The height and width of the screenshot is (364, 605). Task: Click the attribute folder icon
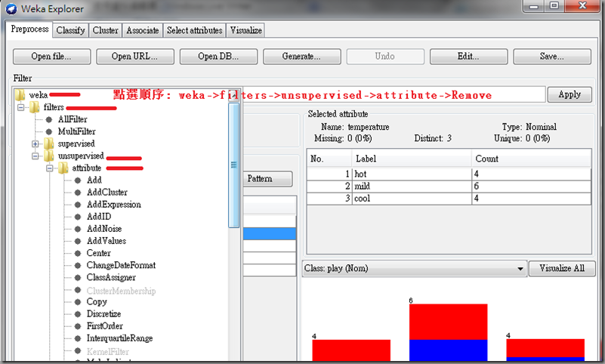pos(63,168)
